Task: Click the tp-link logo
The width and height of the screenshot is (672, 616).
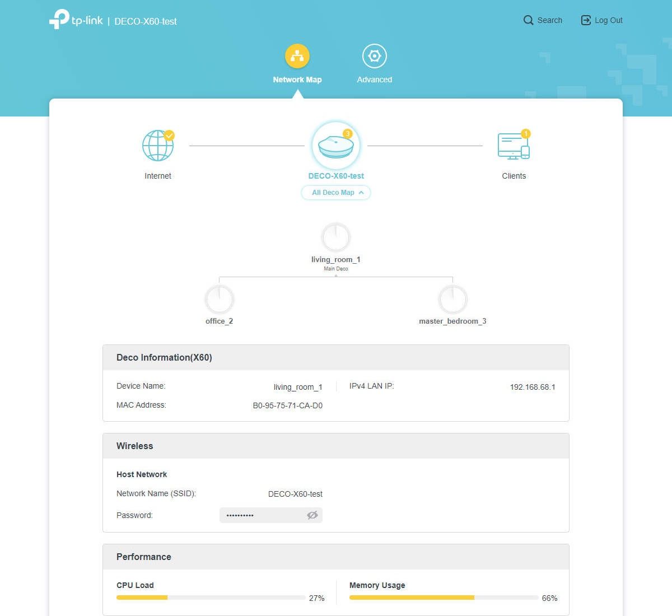Action: click(x=76, y=20)
